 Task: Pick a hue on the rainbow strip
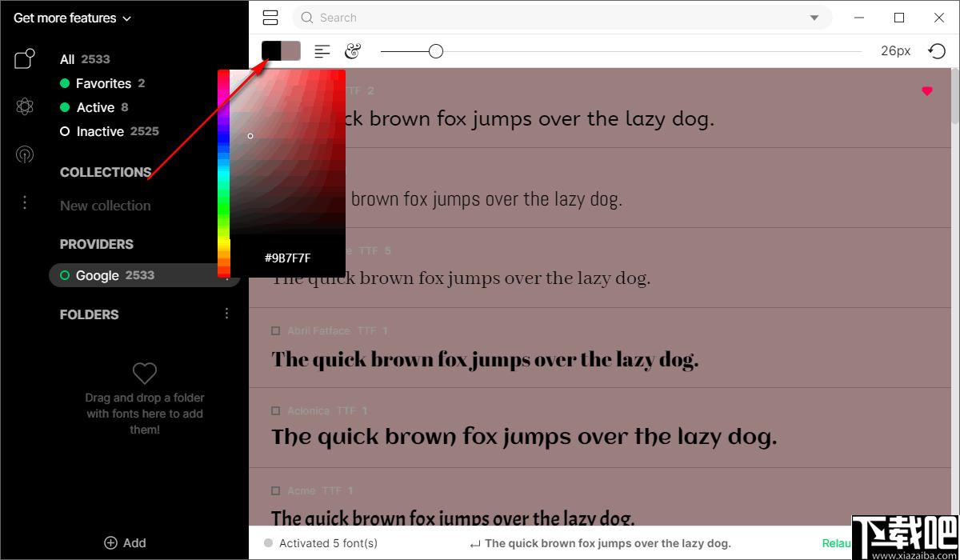point(224,173)
